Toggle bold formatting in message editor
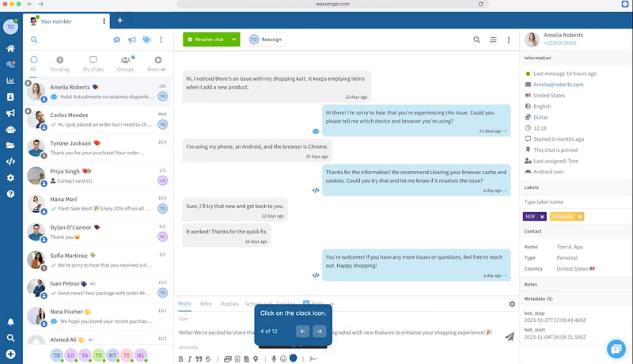This screenshot has width=633, height=364. [x=180, y=358]
